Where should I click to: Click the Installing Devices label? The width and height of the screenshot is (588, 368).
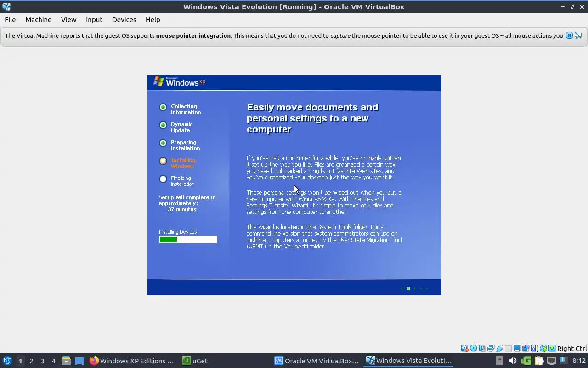[x=178, y=232]
